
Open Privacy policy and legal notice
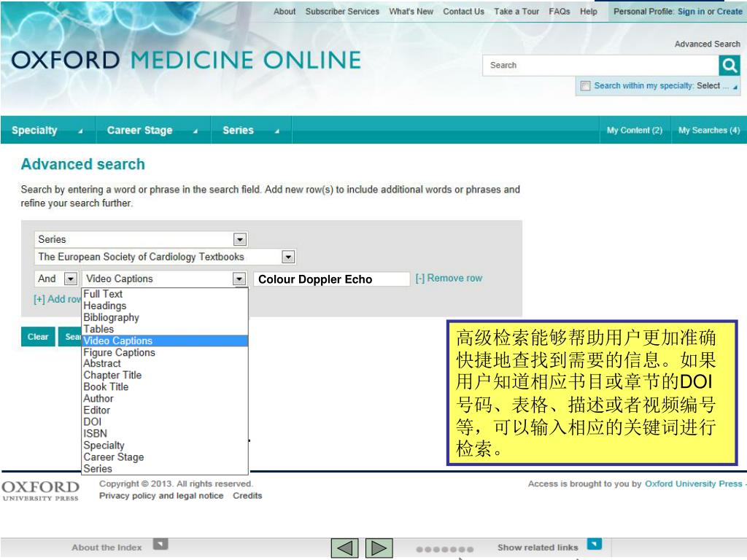coord(161,496)
